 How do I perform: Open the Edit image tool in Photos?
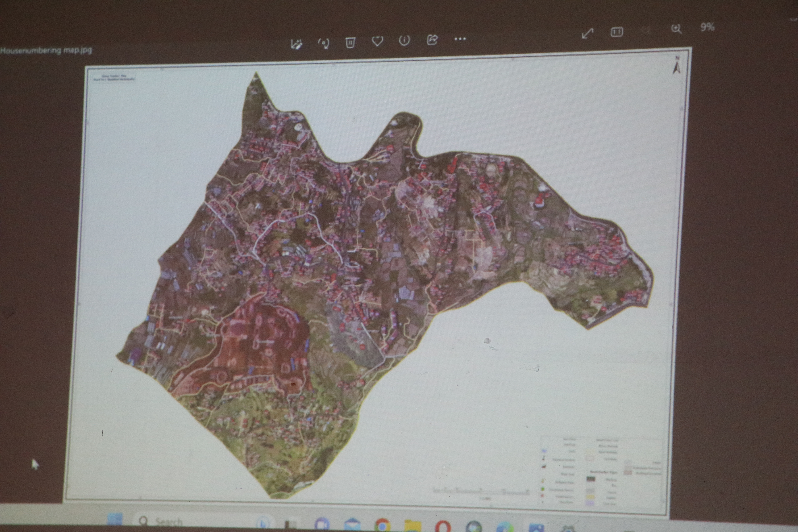[x=297, y=44]
